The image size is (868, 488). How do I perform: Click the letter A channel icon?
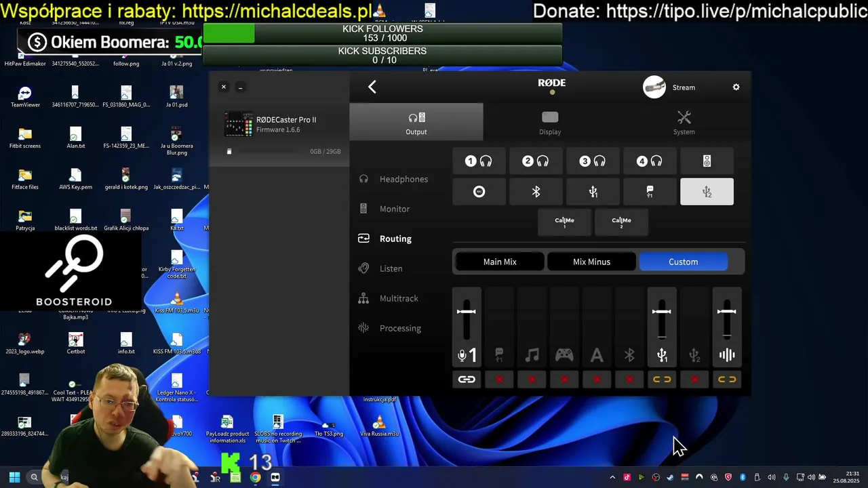click(x=597, y=355)
